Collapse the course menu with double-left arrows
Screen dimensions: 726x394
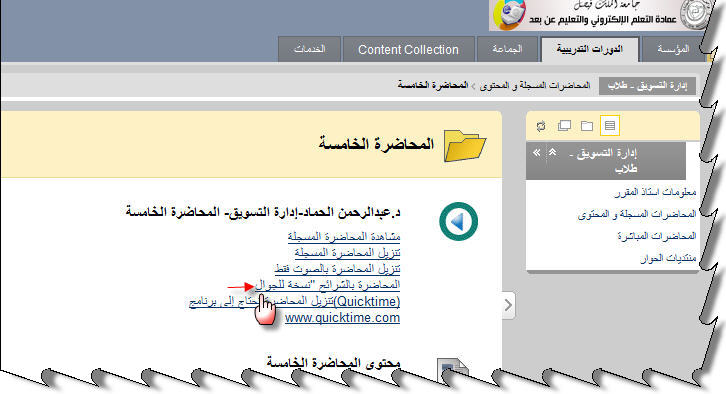click(x=537, y=153)
